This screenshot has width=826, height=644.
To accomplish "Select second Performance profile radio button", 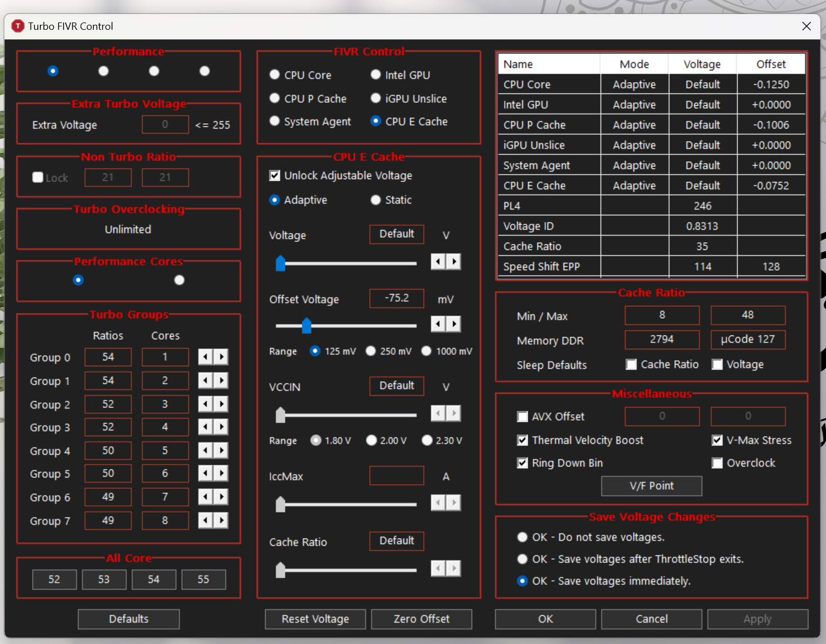I will 103,71.
